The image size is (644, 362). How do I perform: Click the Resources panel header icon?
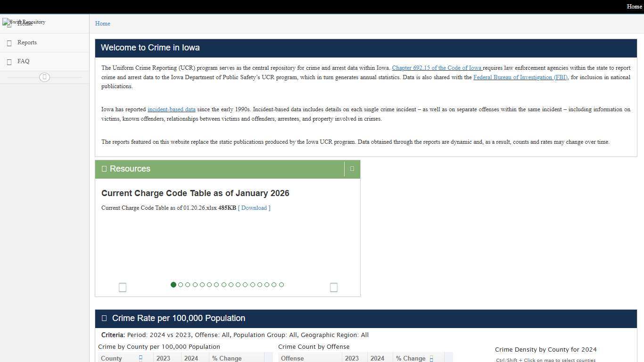point(104,169)
